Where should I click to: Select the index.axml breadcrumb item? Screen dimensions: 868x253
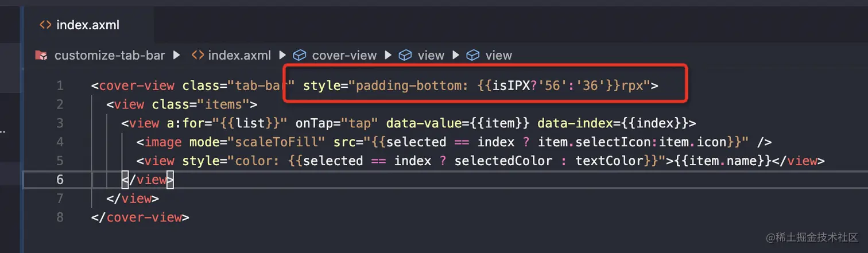coord(239,55)
